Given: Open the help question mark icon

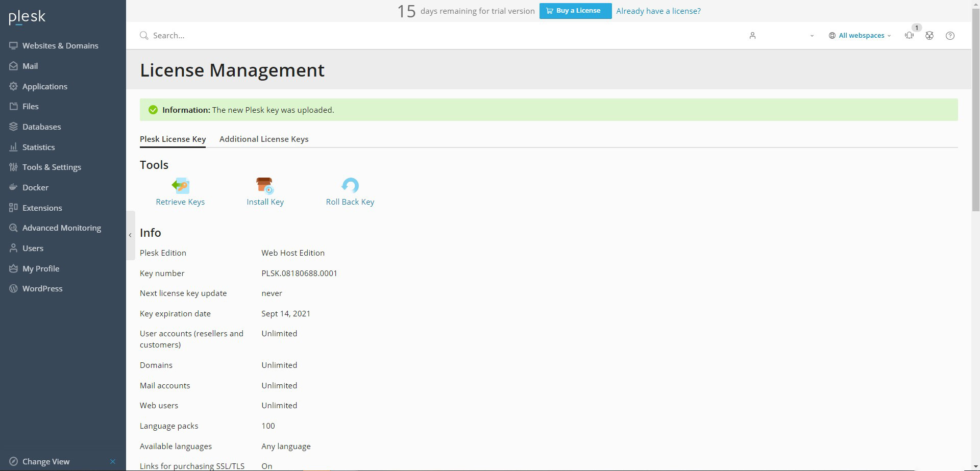Looking at the screenshot, I should point(950,36).
